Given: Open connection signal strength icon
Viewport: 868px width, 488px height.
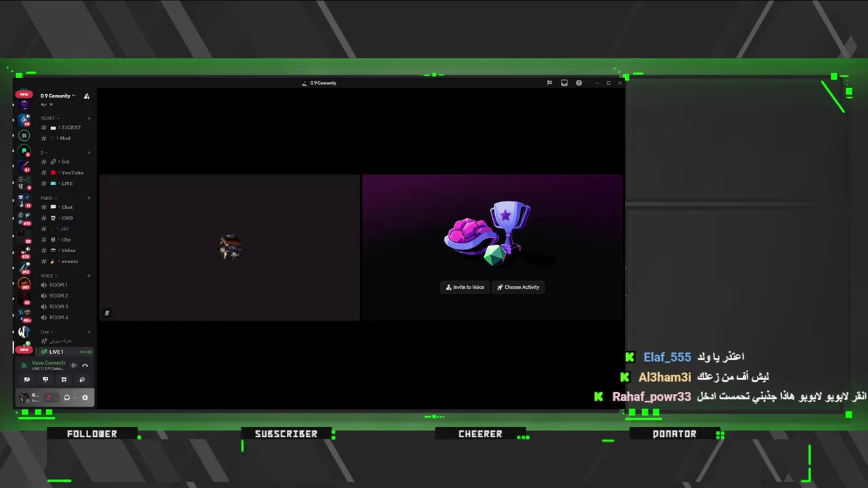Looking at the screenshot, I should pyautogui.click(x=24, y=365).
